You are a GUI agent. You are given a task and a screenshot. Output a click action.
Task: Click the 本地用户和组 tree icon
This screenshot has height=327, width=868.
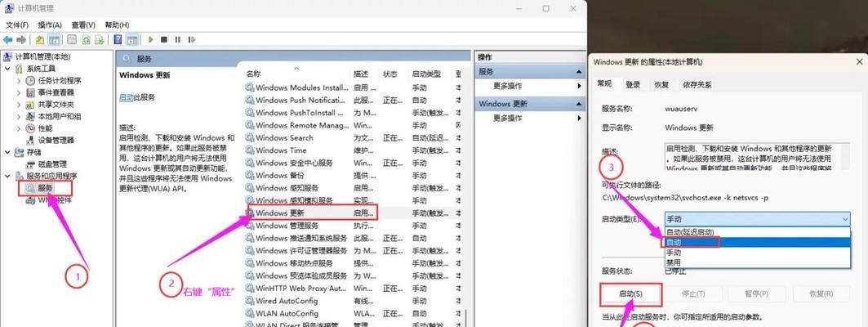tap(30, 116)
